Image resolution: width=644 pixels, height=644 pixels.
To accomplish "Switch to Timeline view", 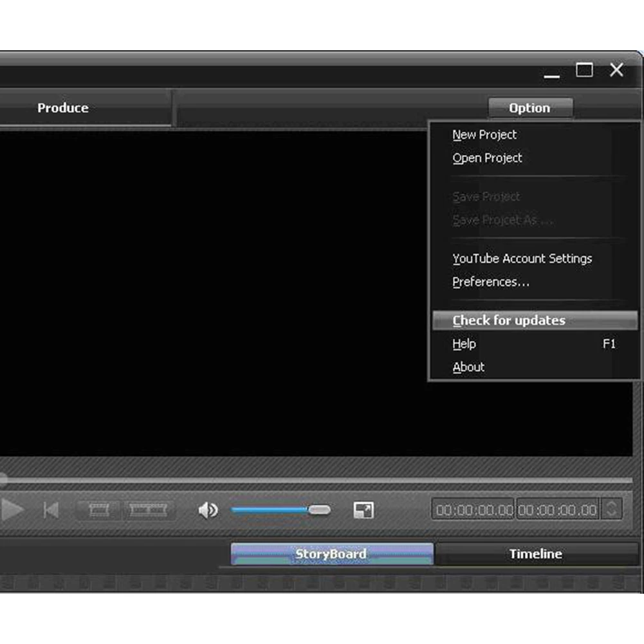I will tap(536, 554).
